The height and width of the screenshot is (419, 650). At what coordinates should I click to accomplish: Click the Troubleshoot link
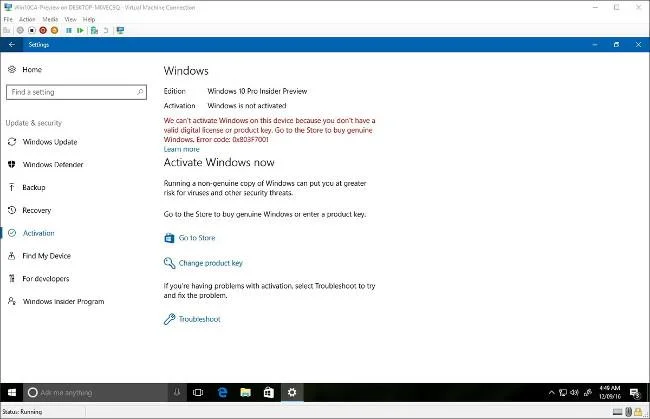(199, 319)
